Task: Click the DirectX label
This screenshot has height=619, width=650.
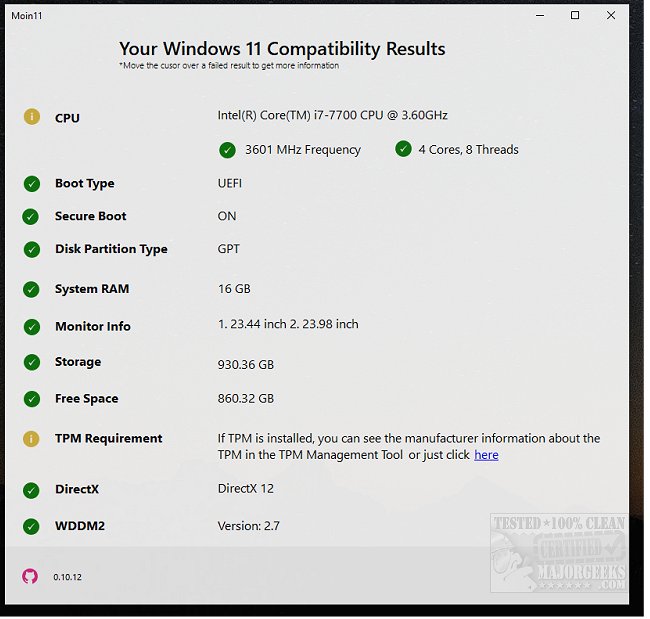Action: tap(77, 489)
